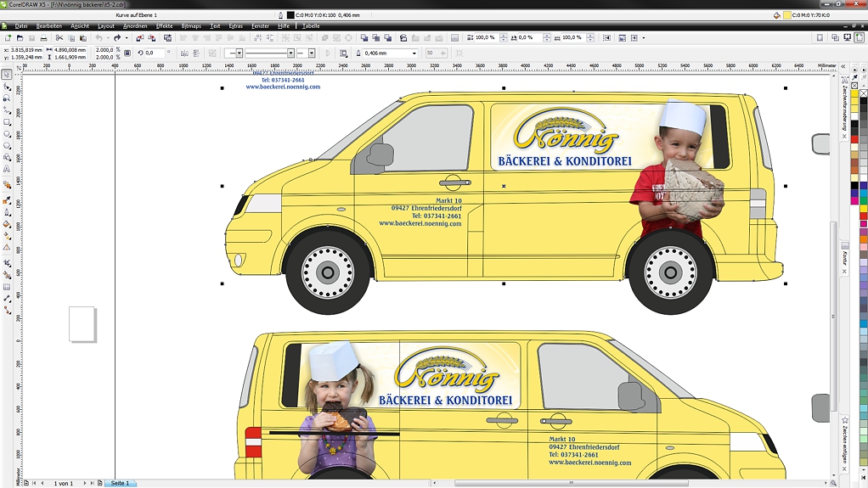Open the Bitmaps menu

[x=191, y=26]
